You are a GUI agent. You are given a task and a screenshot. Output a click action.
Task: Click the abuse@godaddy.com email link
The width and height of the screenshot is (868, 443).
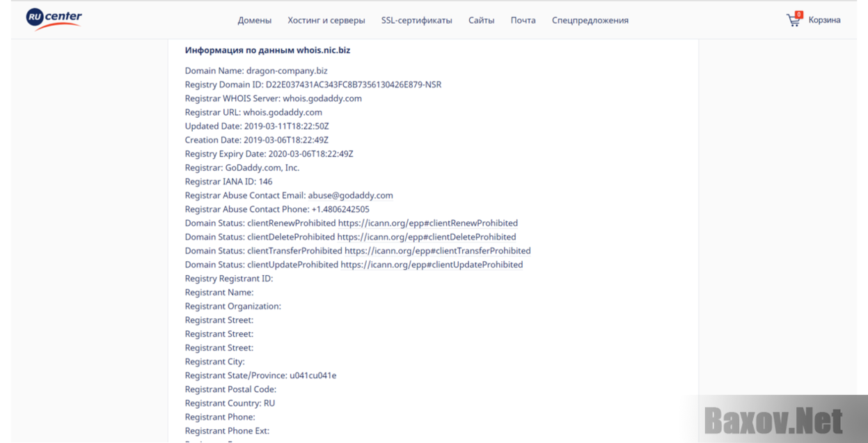click(x=351, y=196)
